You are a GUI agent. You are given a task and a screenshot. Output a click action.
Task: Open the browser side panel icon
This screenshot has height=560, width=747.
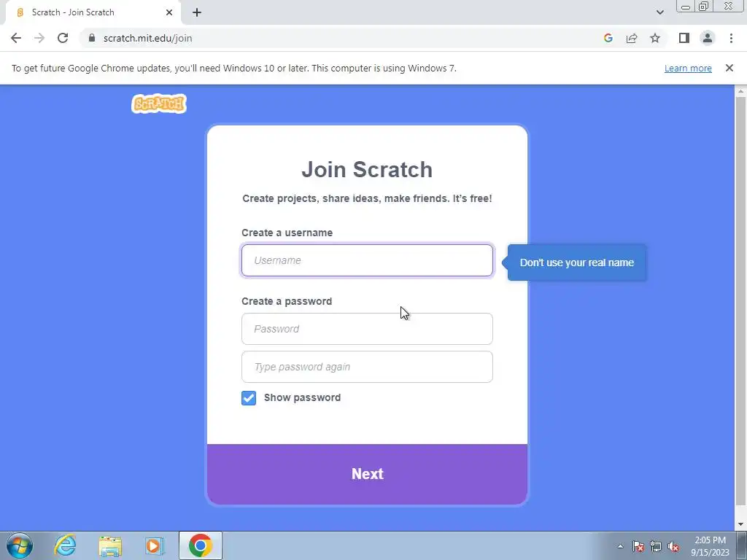(684, 38)
